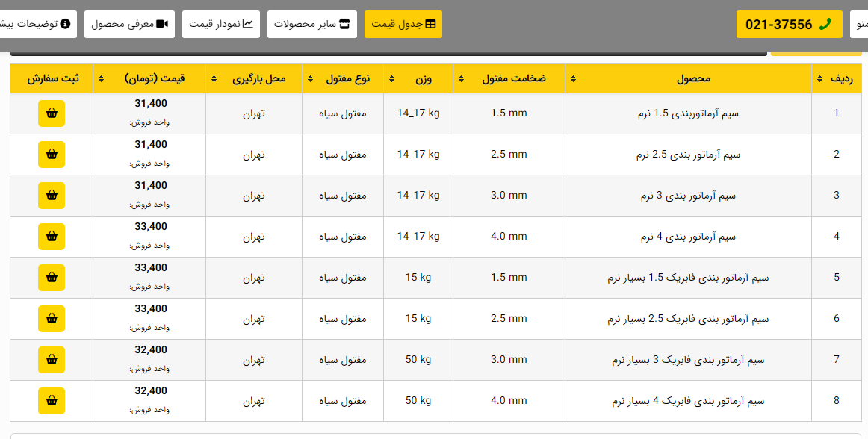Sort the قیمت (تومان) column
Screen dimensions: 868x439
(x=102, y=78)
